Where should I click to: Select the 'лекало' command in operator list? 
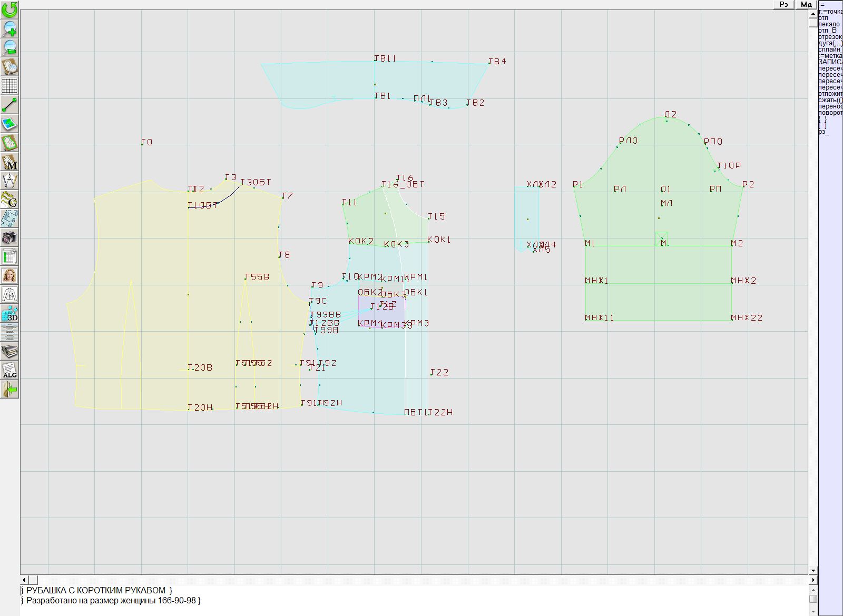pos(829,24)
